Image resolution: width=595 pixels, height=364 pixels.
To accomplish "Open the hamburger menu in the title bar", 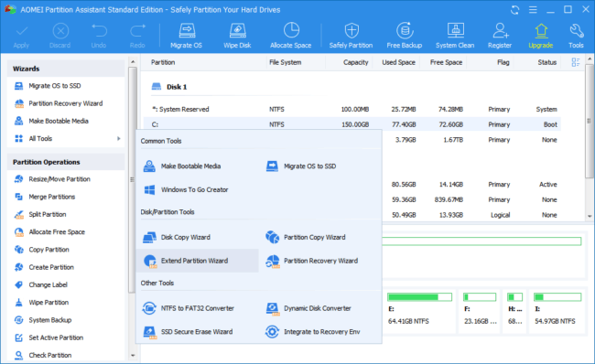I will [533, 10].
